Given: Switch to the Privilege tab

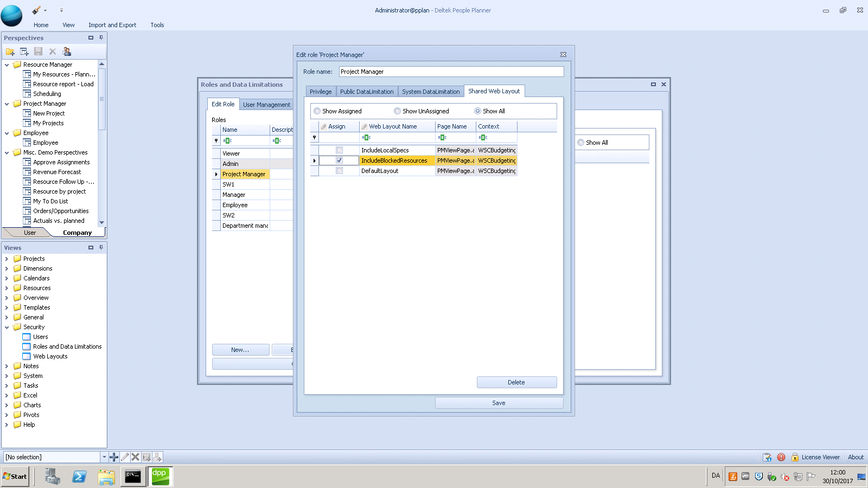Looking at the screenshot, I should point(320,92).
